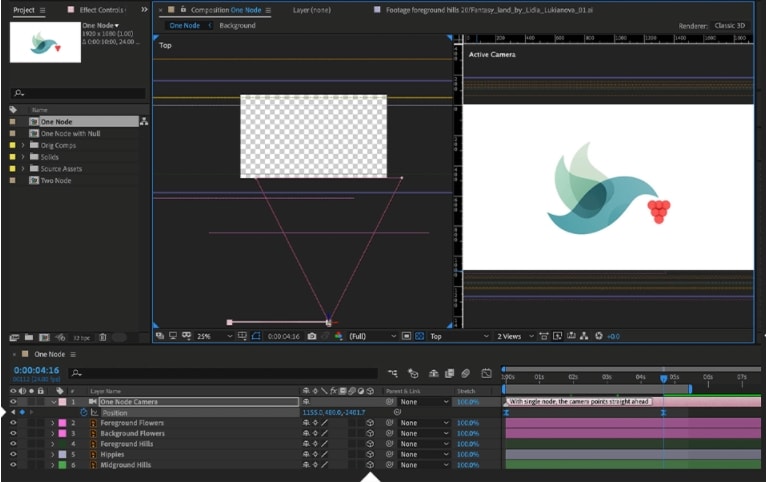This screenshot has height=482, width=766.
Task: Hide the One Node Camera layer
Action: [x=13, y=402]
